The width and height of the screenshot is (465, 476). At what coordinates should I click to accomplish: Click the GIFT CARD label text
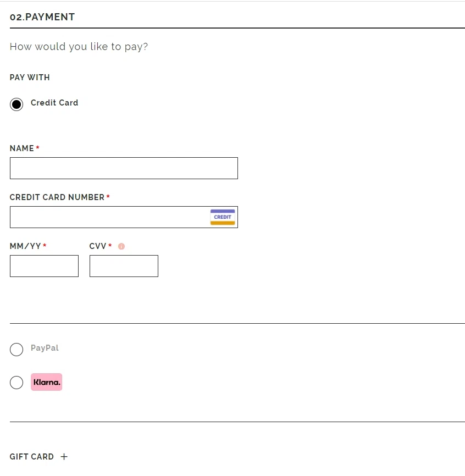32,457
